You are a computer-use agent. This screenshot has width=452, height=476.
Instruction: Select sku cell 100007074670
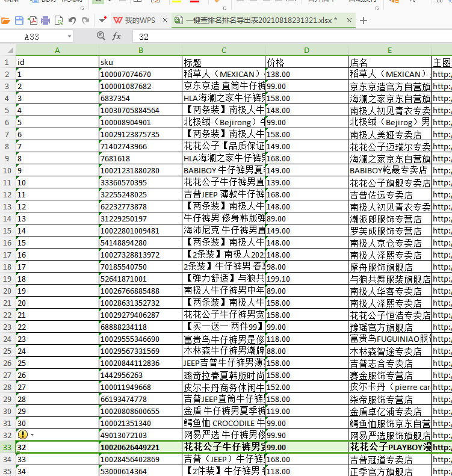pyautogui.click(x=141, y=75)
